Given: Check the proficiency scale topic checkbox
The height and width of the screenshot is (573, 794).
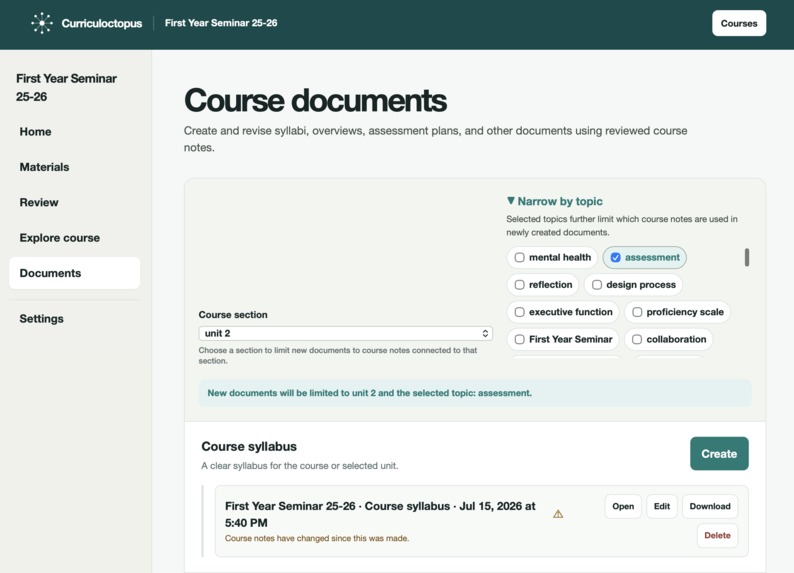Looking at the screenshot, I should click(x=637, y=312).
